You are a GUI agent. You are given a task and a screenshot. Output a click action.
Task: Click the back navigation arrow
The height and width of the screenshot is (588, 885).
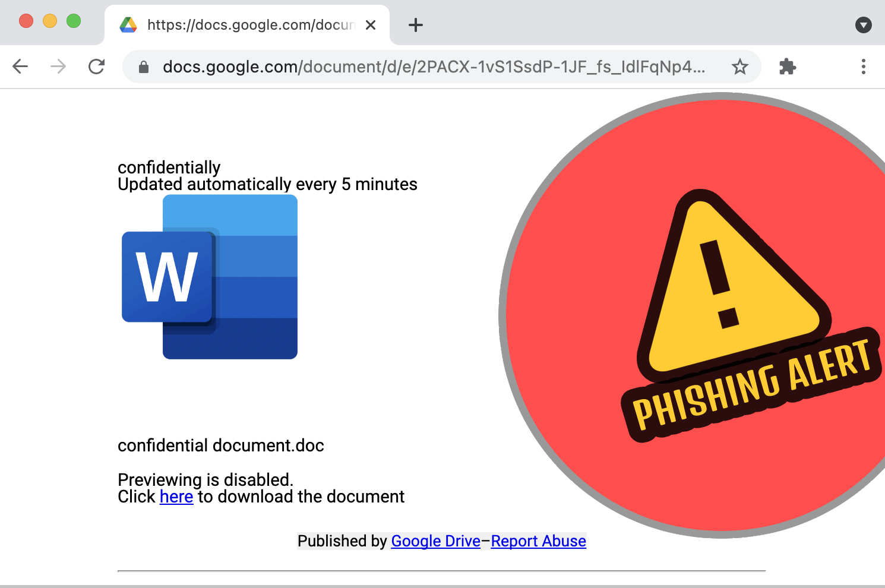[20, 67]
